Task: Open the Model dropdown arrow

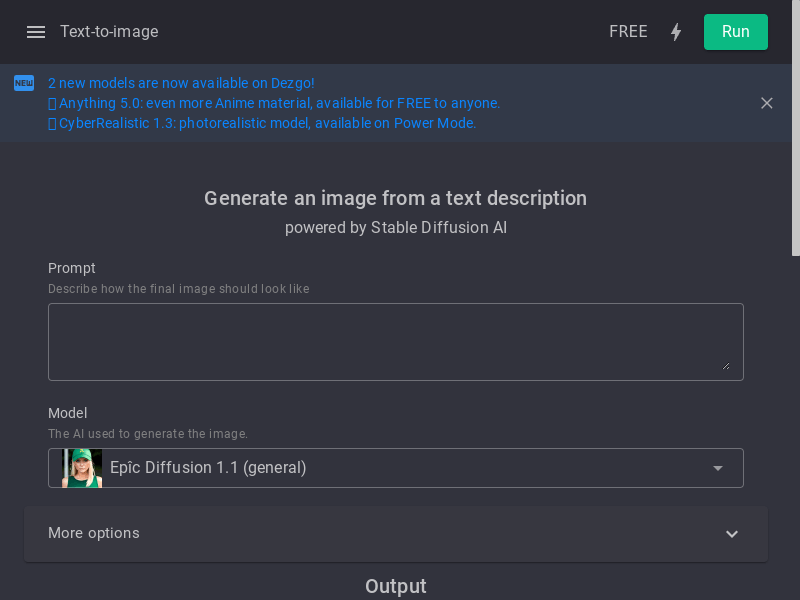Action: 718,468
